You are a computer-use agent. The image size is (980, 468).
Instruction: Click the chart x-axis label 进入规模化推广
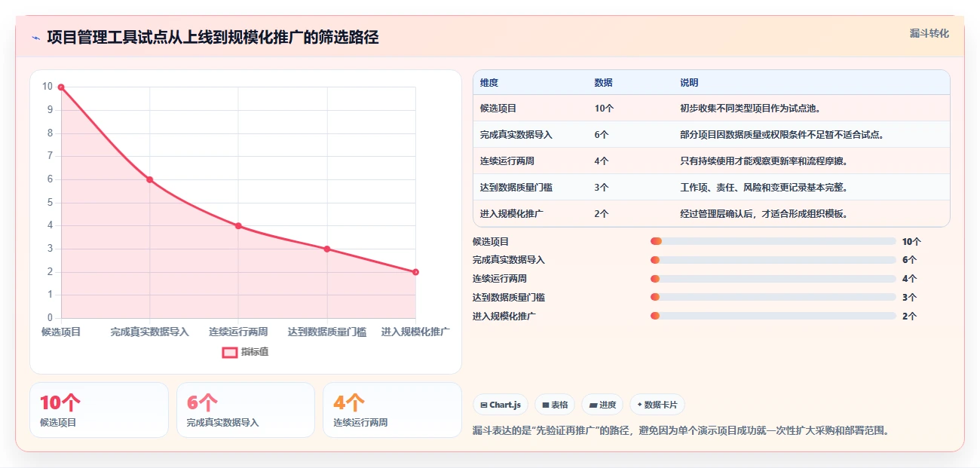(415, 332)
